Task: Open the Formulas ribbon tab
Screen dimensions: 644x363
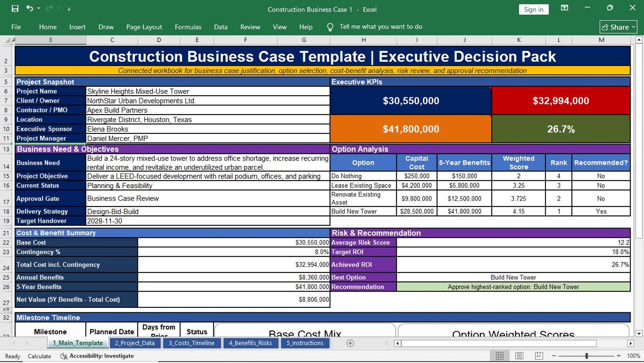Action: pyautogui.click(x=188, y=27)
